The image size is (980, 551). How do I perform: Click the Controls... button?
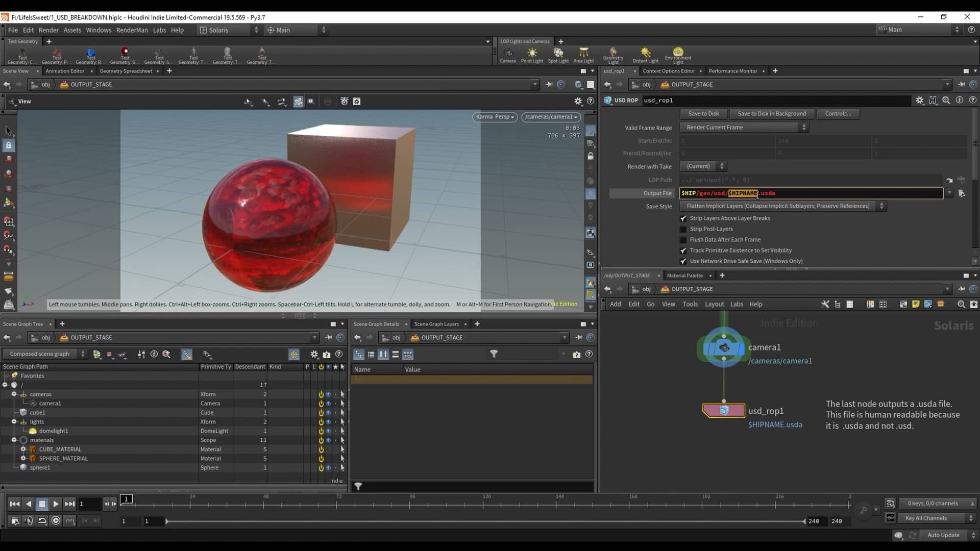(x=838, y=113)
